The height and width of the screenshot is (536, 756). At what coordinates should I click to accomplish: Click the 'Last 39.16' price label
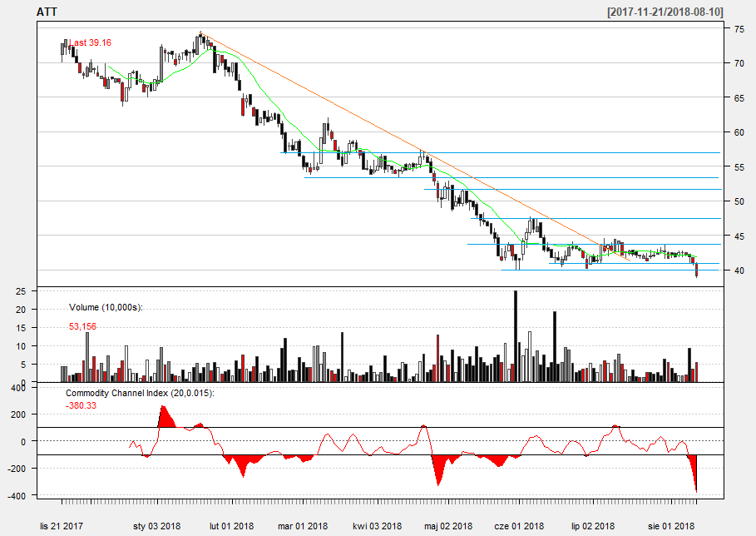pyautogui.click(x=90, y=42)
